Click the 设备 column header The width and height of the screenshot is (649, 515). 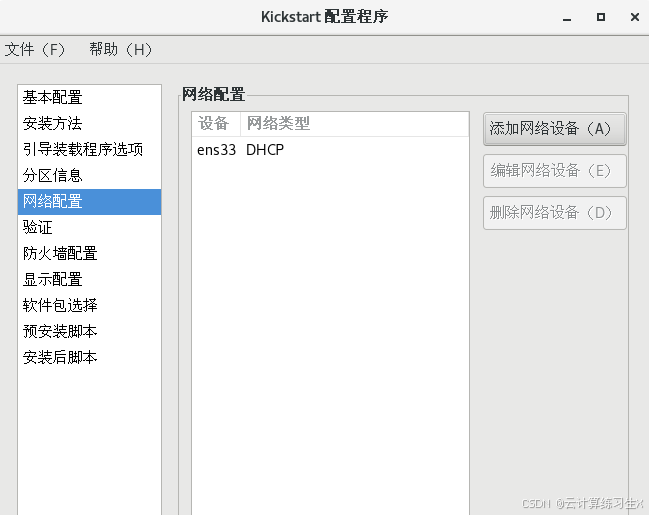216,124
